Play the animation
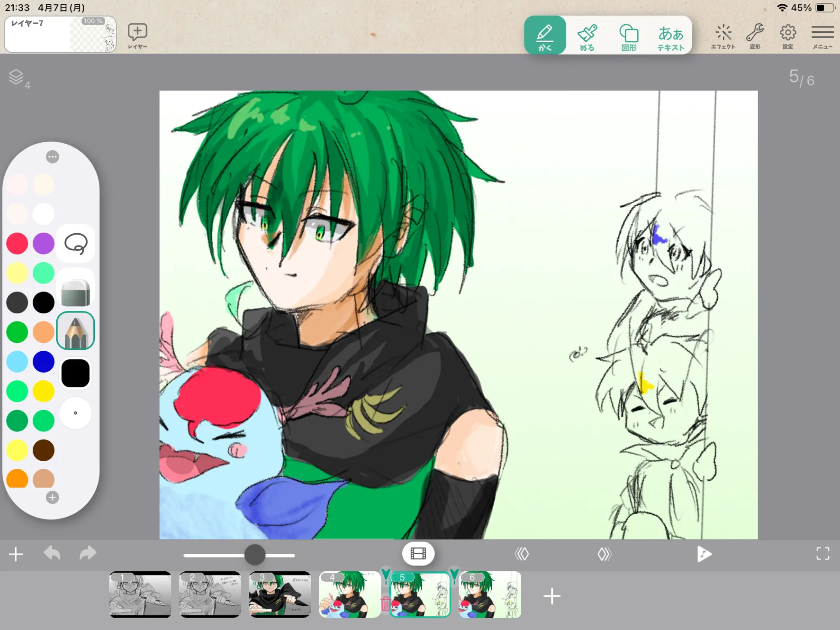The height and width of the screenshot is (630, 840). click(x=704, y=554)
